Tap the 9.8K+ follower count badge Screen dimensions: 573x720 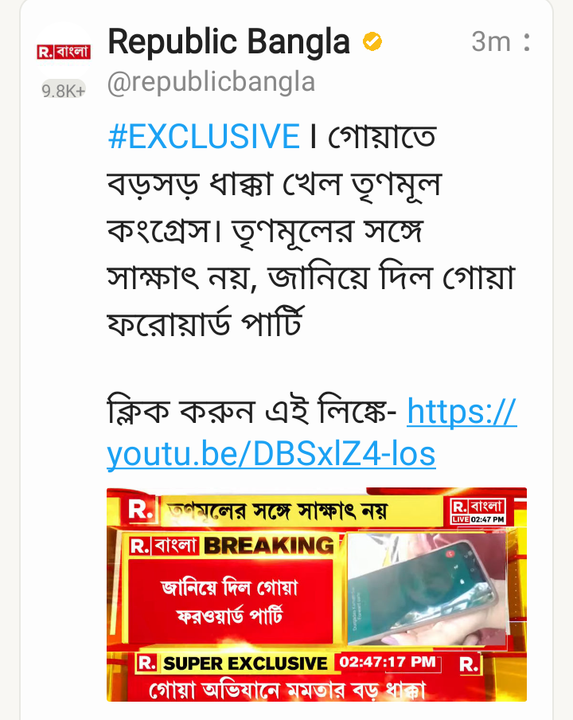pos(64,90)
